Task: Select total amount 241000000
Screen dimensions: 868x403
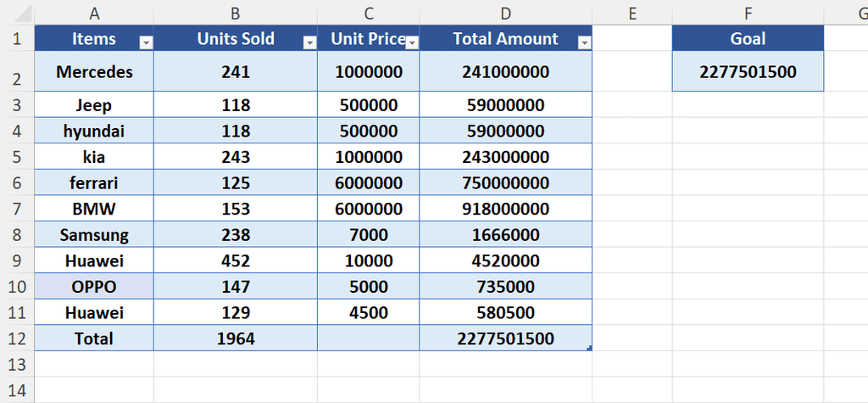Action: [505, 71]
